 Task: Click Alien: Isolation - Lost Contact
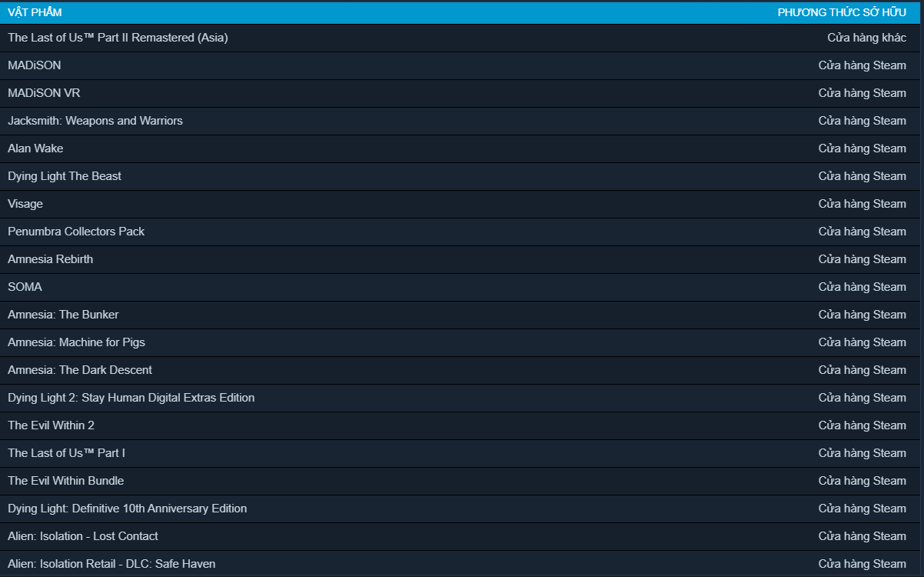click(x=83, y=536)
